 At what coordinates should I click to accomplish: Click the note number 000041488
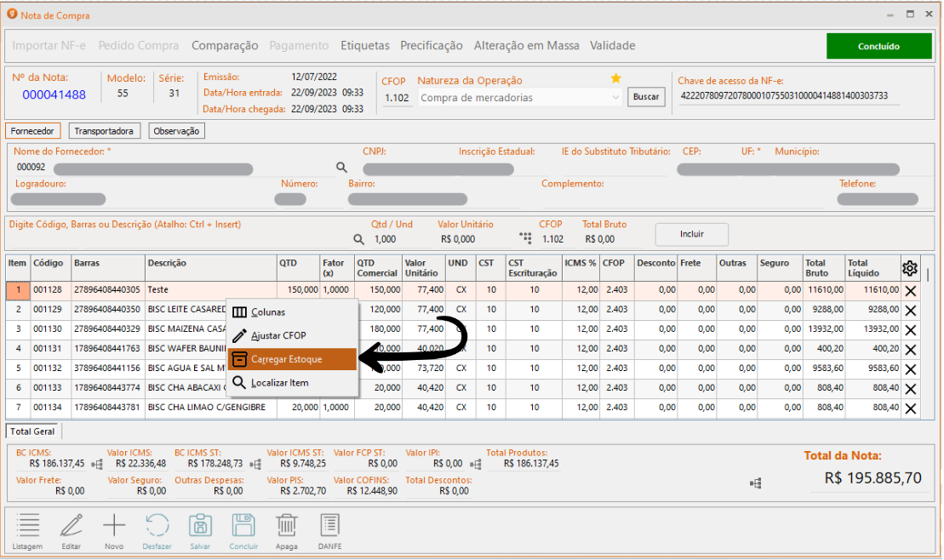coord(54,94)
